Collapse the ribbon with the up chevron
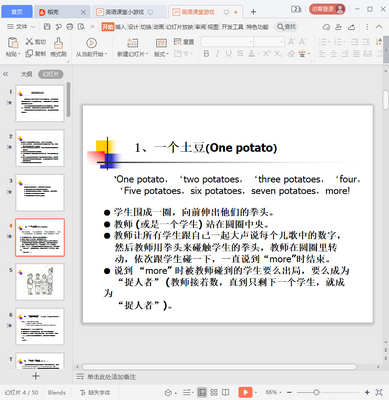Screen dimensions: 389x400 (379, 27)
